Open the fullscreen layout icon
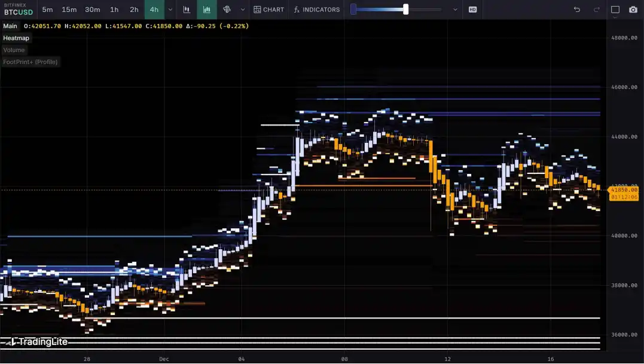 pos(615,10)
